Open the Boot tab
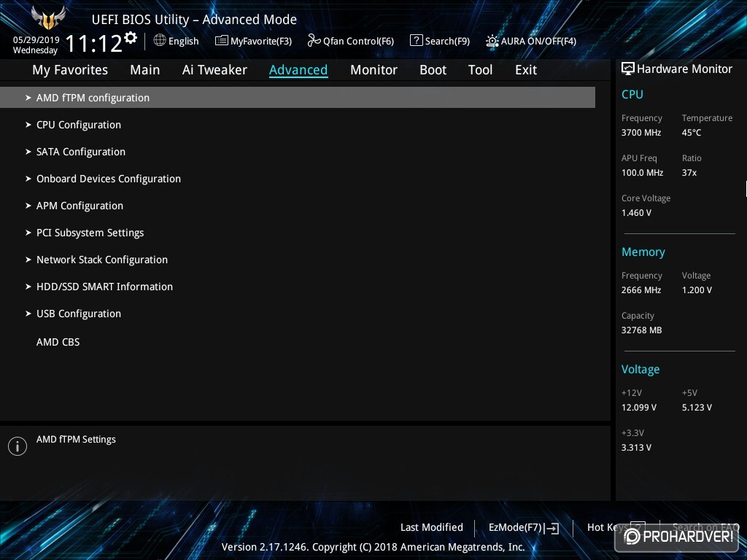The image size is (747, 560). tap(433, 70)
